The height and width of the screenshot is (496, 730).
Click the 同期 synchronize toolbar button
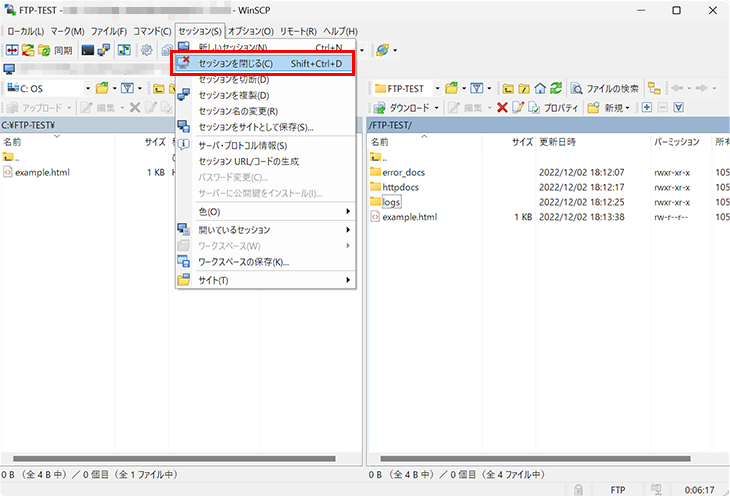[x=57, y=50]
